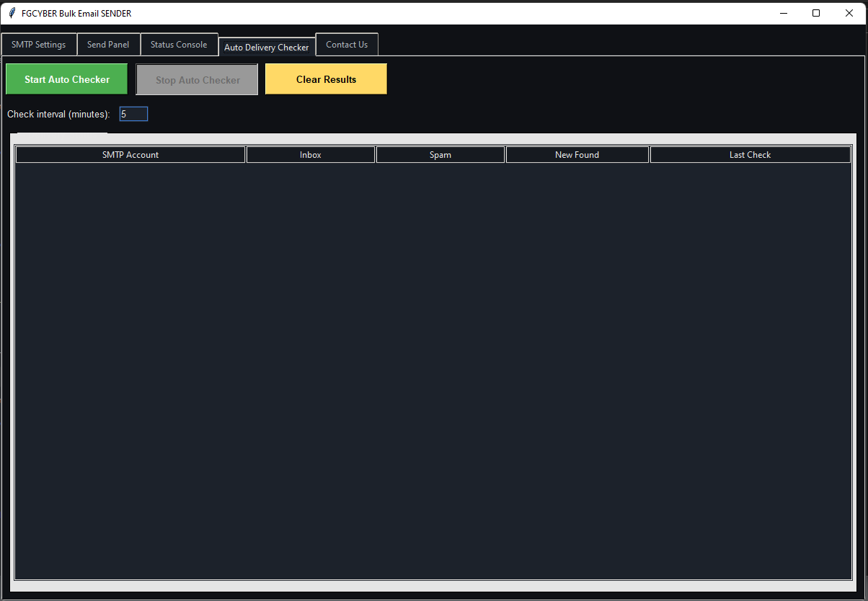
Task: Switch to the Send Panel tab
Action: click(x=108, y=45)
